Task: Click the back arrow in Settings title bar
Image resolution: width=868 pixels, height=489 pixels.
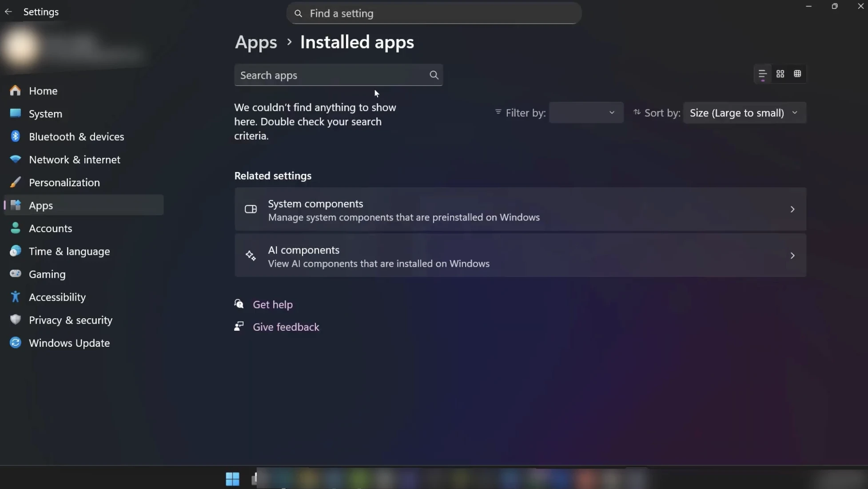Action: pos(8,12)
